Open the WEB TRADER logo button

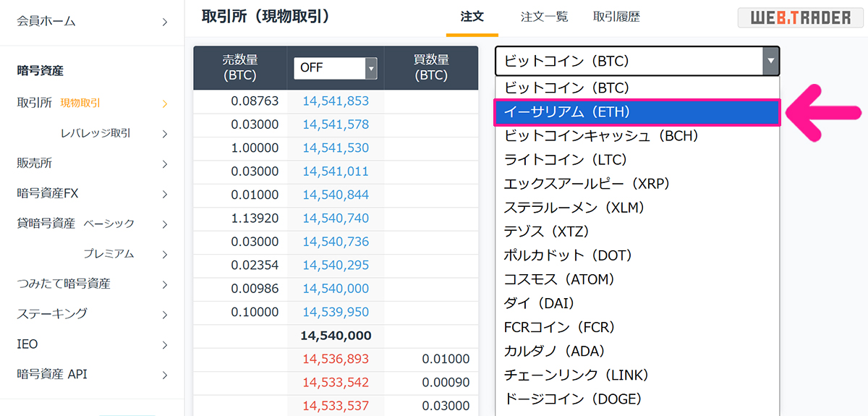(801, 17)
